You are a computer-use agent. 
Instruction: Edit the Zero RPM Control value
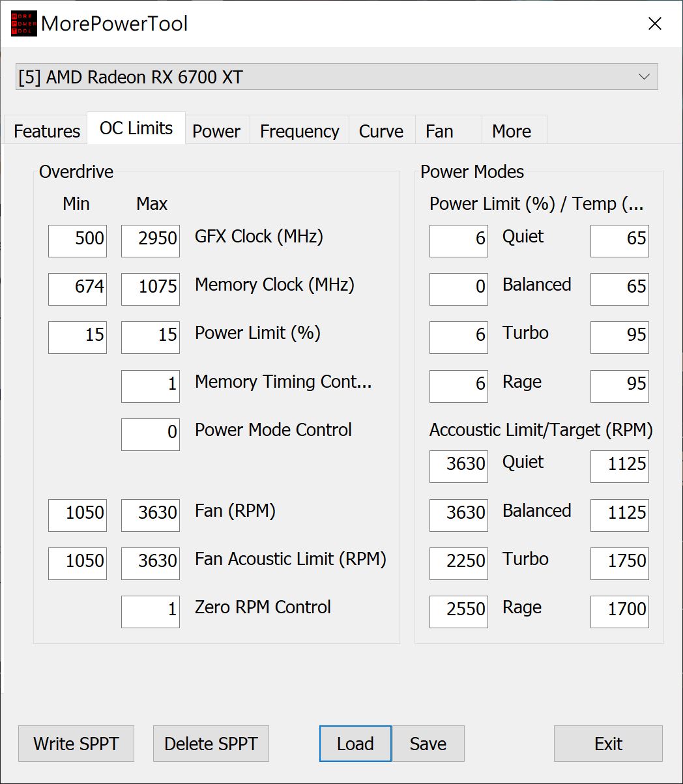pyautogui.click(x=150, y=612)
